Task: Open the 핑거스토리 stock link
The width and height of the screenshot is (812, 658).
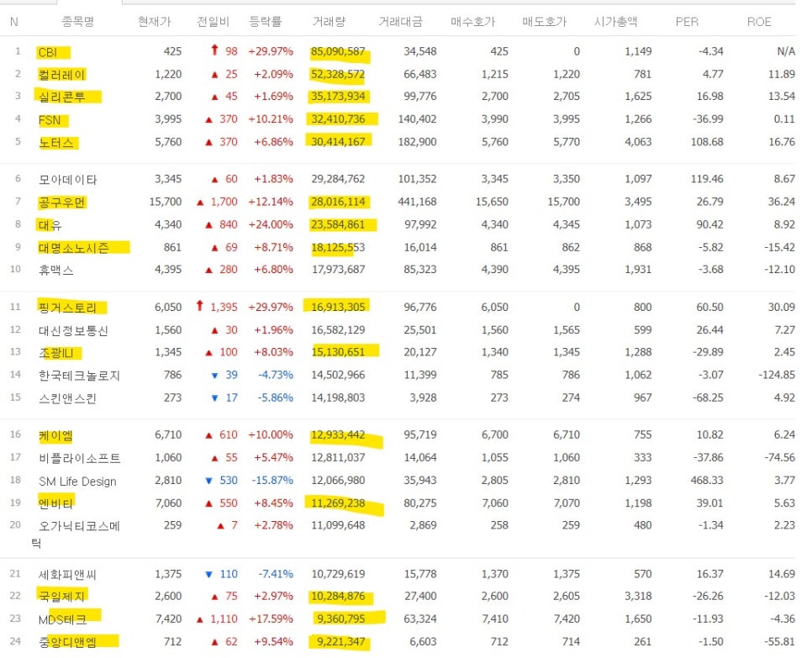Action: click(67, 308)
